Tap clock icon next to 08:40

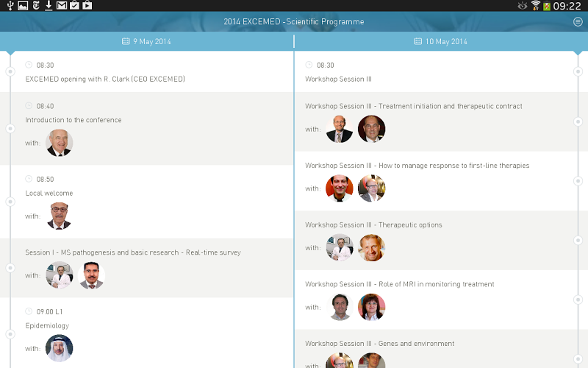[29, 105]
